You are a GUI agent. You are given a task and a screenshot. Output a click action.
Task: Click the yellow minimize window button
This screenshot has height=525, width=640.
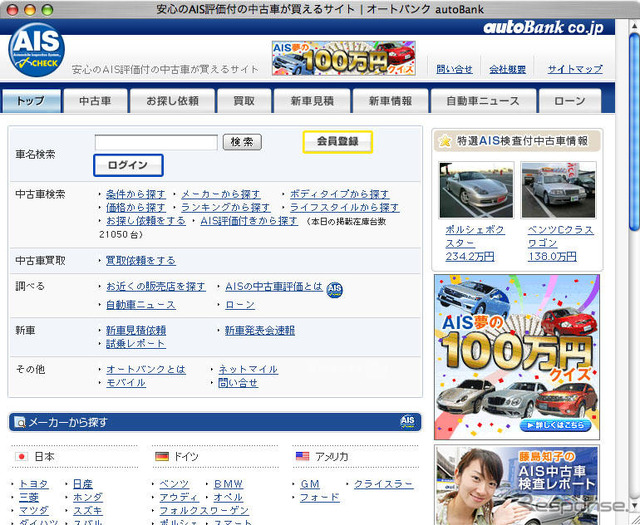30,9
